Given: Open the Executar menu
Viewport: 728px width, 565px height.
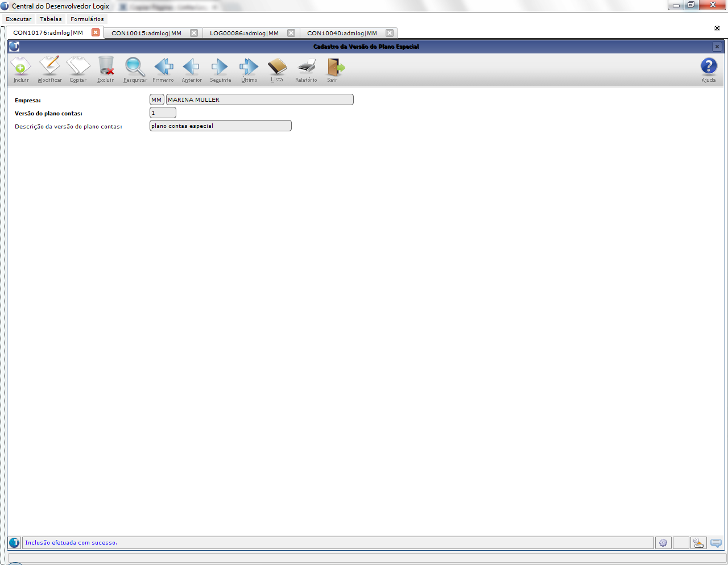Looking at the screenshot, I should coord(19,19).
